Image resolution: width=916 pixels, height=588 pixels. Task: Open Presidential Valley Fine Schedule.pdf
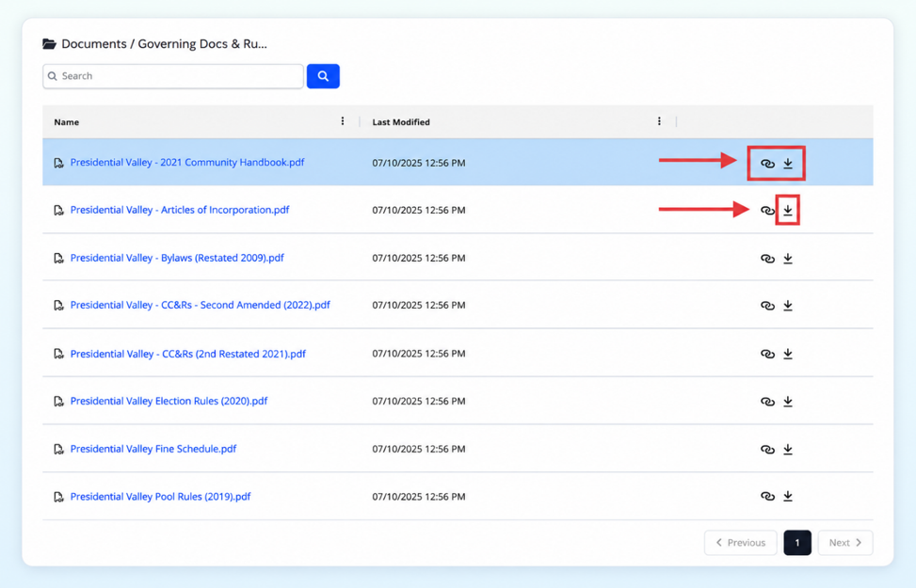(153, 449)
